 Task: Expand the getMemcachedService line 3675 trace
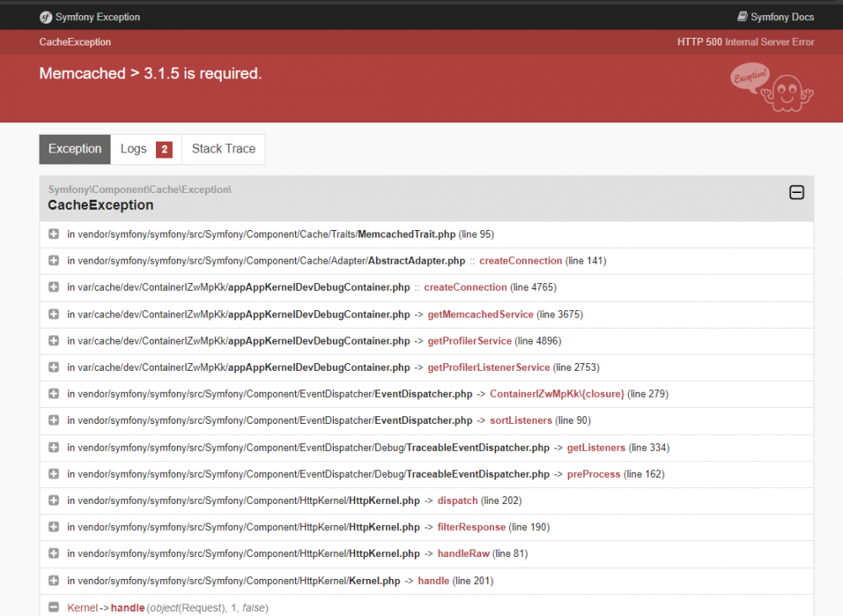tap(53, 314)
